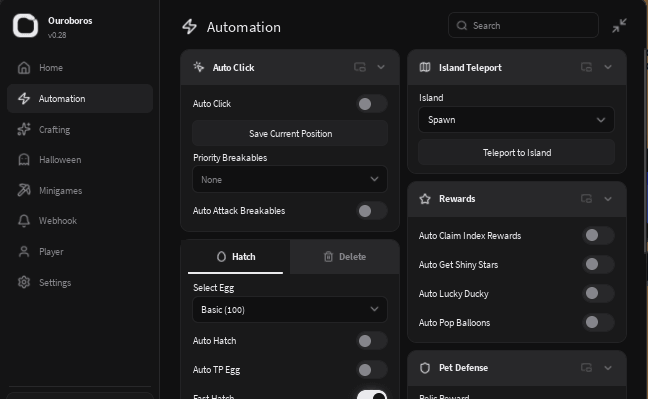Click the egg icon on Hatch tab
The height and width of the screenshot is (399, 648).
click(222, 257)
